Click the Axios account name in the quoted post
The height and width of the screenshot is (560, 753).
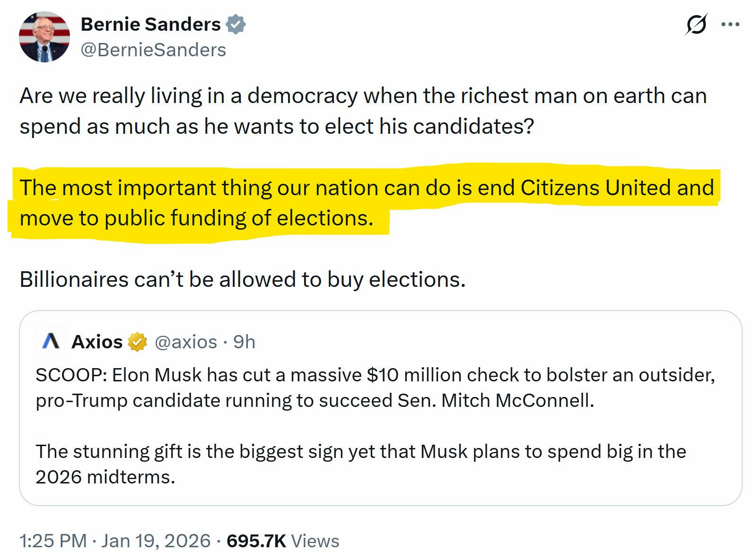(x=97, y=342)
